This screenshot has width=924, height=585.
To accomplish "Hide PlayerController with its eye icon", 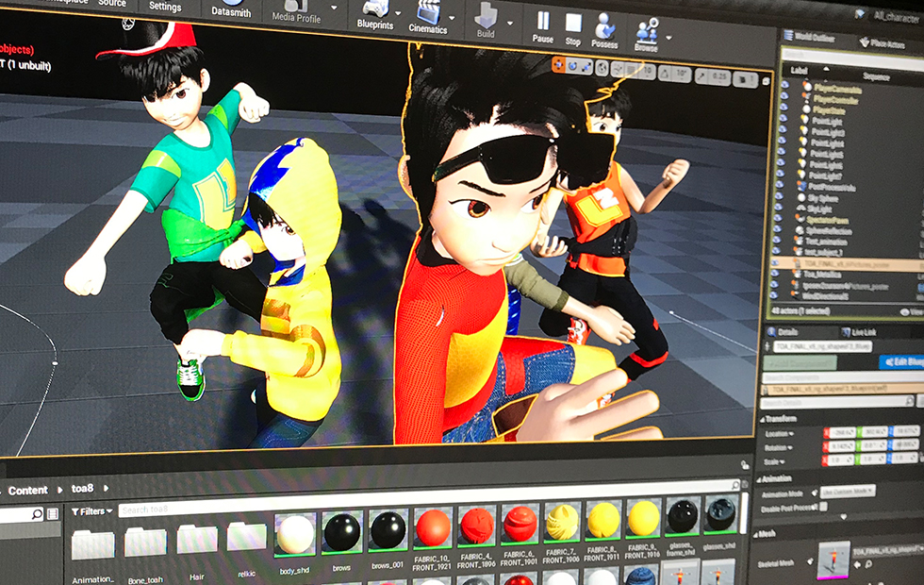I will 784,95.
